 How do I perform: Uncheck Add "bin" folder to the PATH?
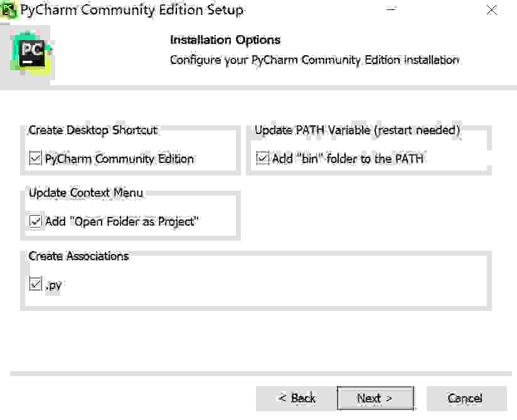click(263, 158)
